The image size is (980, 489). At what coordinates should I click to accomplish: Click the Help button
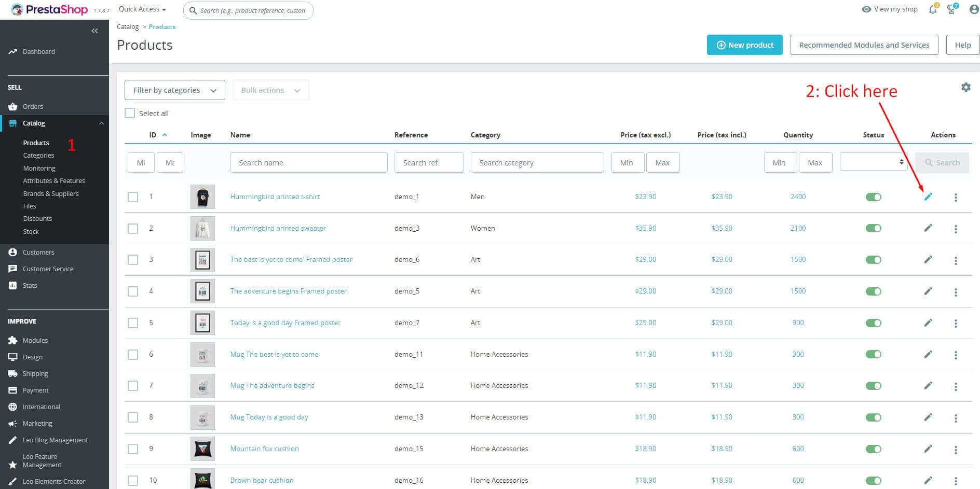(963, 45)
